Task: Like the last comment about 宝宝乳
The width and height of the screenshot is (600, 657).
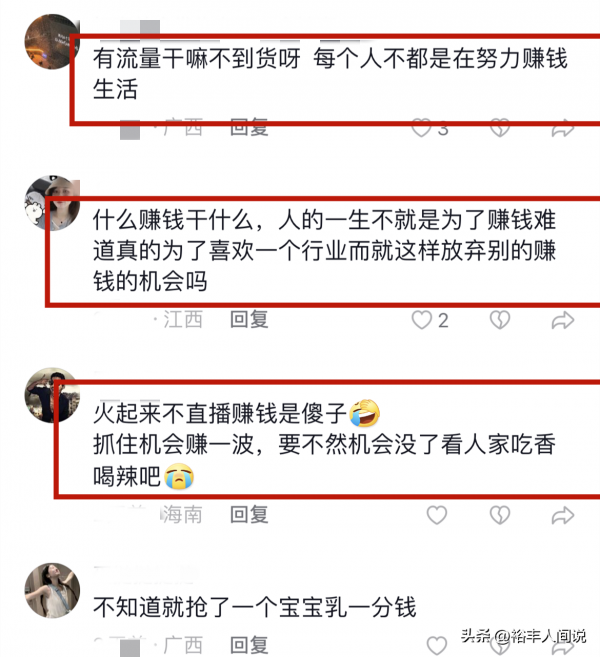Action: click(x=437, y=645)
